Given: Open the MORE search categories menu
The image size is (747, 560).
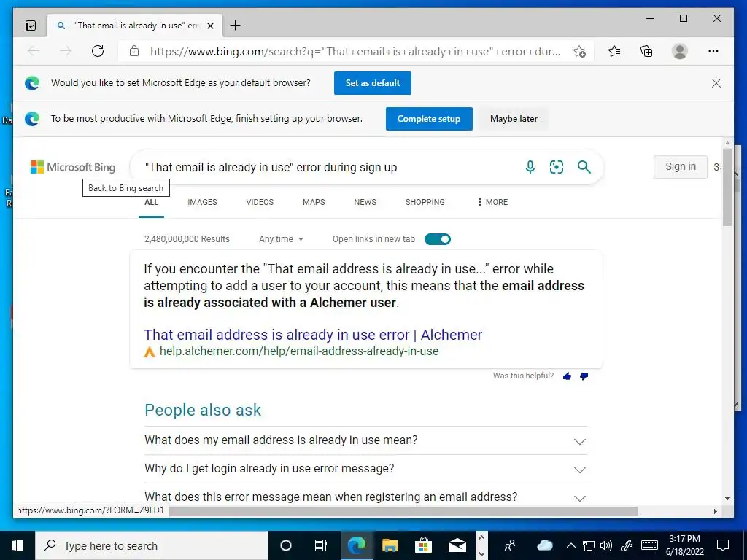Looking at the screenshot, I should pos(492,202).
